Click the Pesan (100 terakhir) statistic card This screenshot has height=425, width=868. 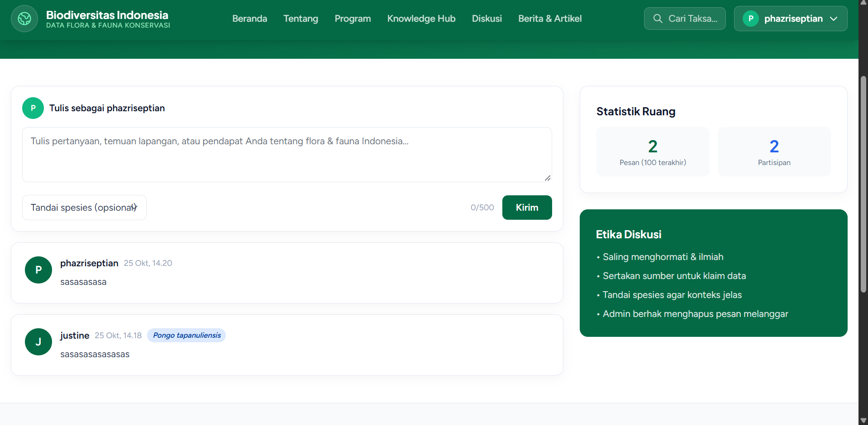click(653, 152)
